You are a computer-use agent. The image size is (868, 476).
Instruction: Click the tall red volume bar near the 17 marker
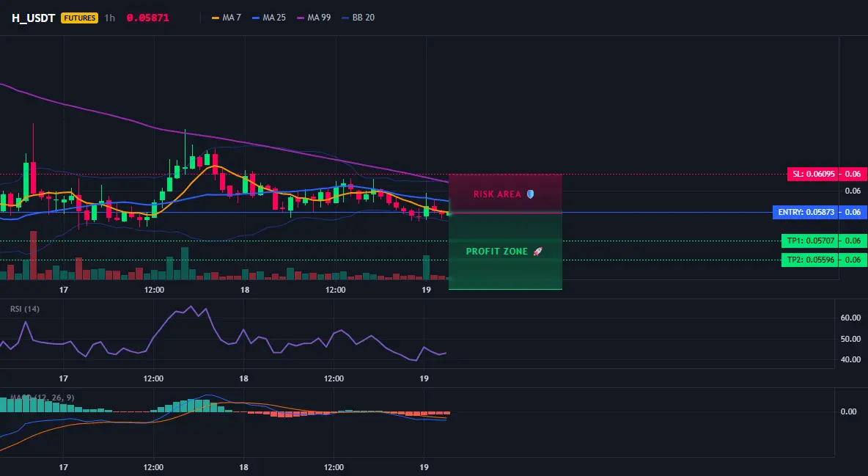pos(33,255)
